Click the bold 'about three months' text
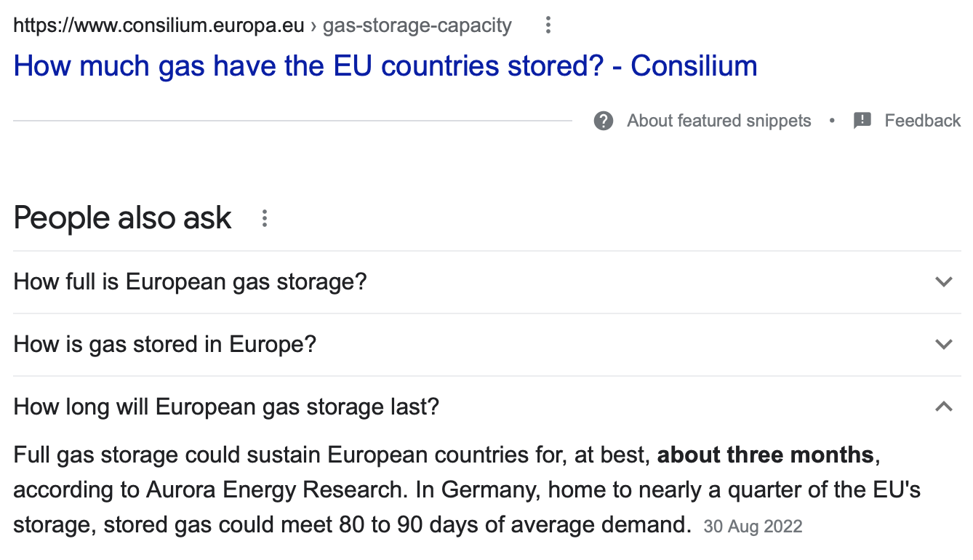The height and width of the screenshot is (560, 973). coord(765,455)
